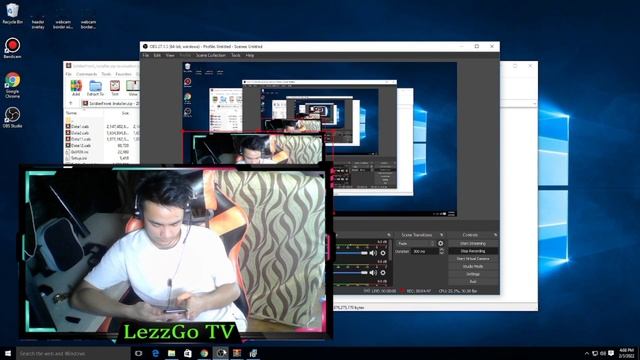640x360 pixels.
Task: Mute the lower audio mixer track speaker
Action: pos(373,272)
